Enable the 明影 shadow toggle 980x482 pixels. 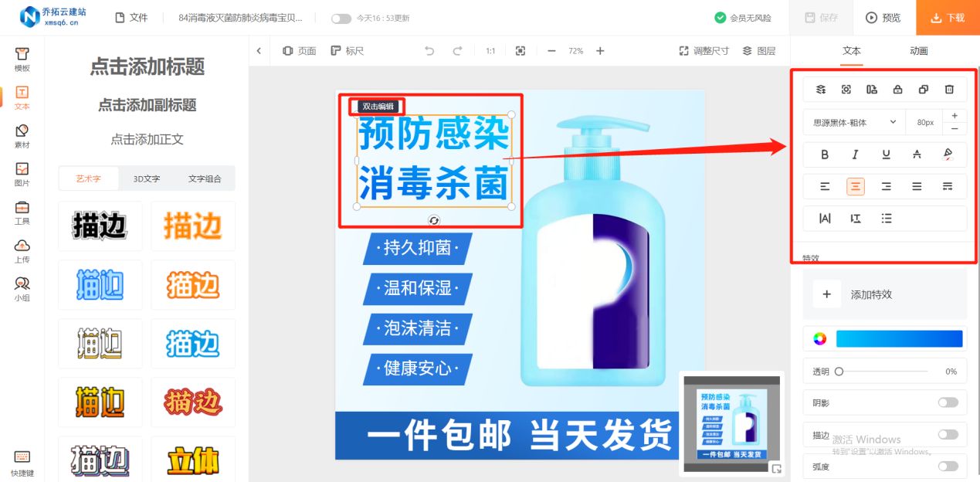948,402
